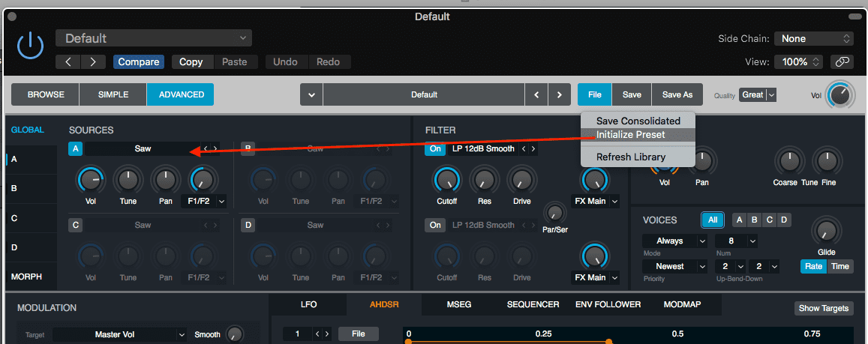Click the Show Targets button
This screenshot has width=868, height=344.
point(824,308)
